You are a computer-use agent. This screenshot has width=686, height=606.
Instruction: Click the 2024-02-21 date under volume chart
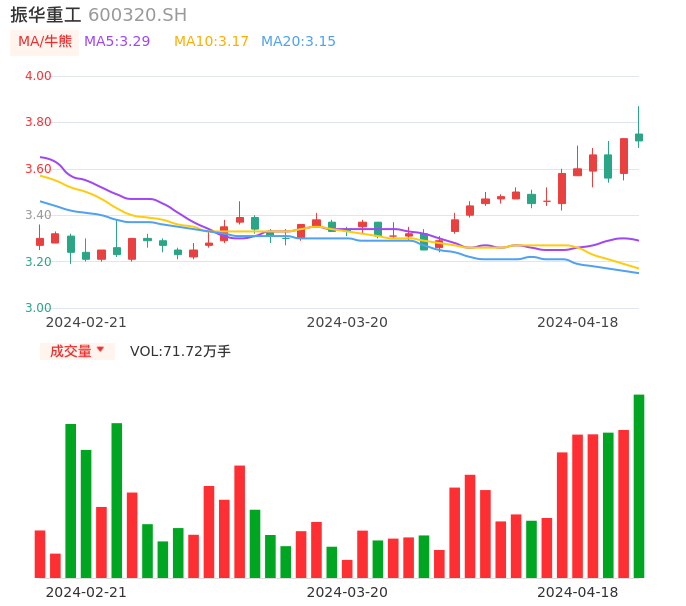pyautogui.click(x=86, y=592)
